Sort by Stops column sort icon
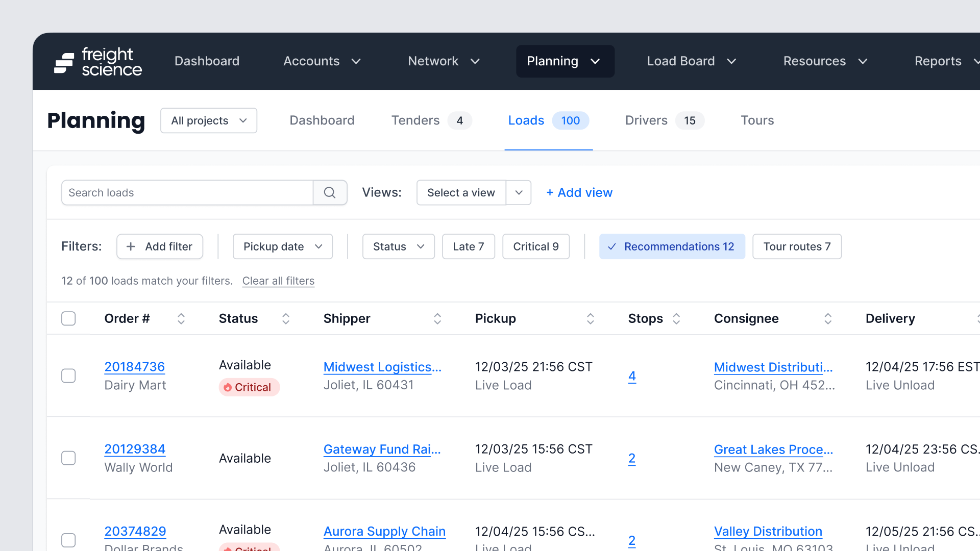The height and width of the screenshot is (551, 980). coord(676,319)
